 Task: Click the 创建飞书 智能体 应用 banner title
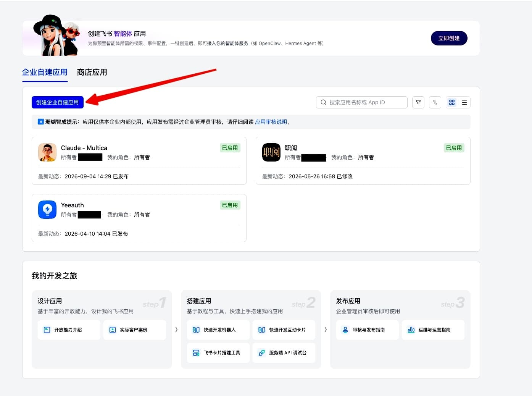[x=117, y=34]
